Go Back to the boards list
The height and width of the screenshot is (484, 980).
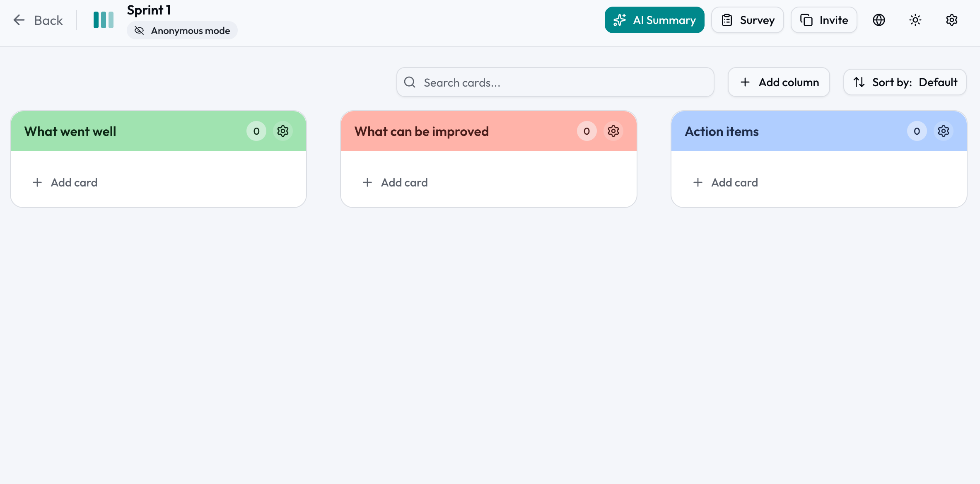pyautogui.click(x=37, y=19)
